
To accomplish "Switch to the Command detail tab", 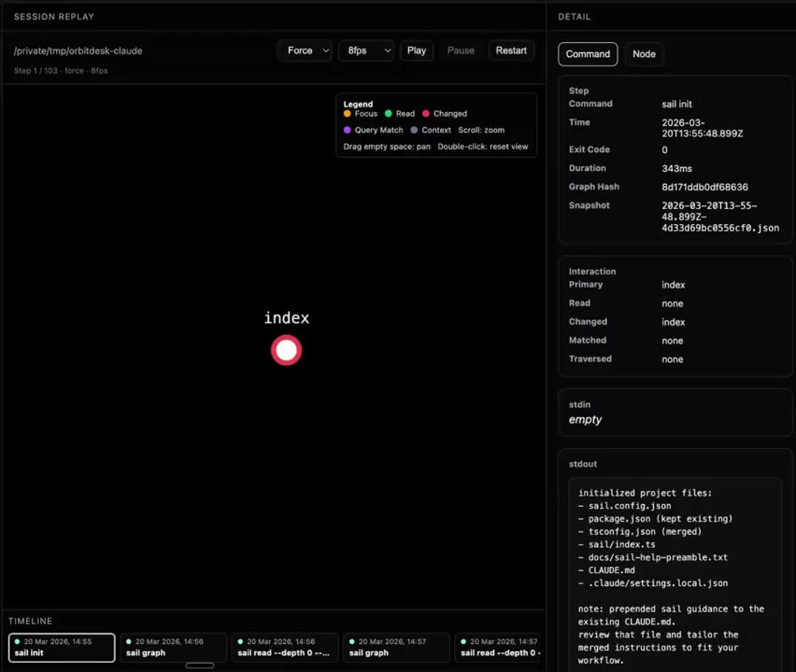I will pos(588,54).
